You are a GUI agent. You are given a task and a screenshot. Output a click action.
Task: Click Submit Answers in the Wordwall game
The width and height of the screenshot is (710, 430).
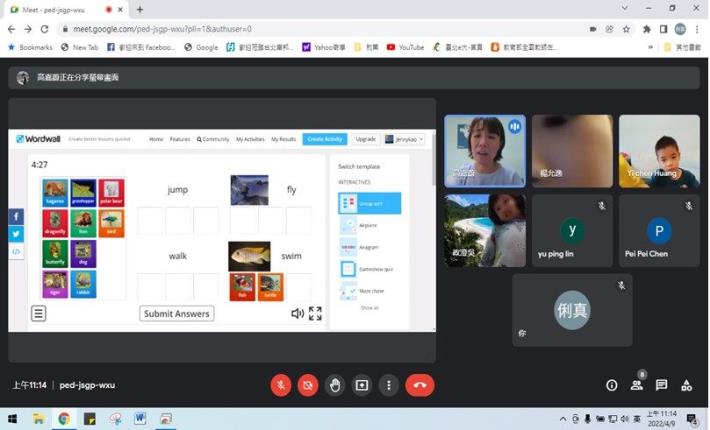point(177,313)
